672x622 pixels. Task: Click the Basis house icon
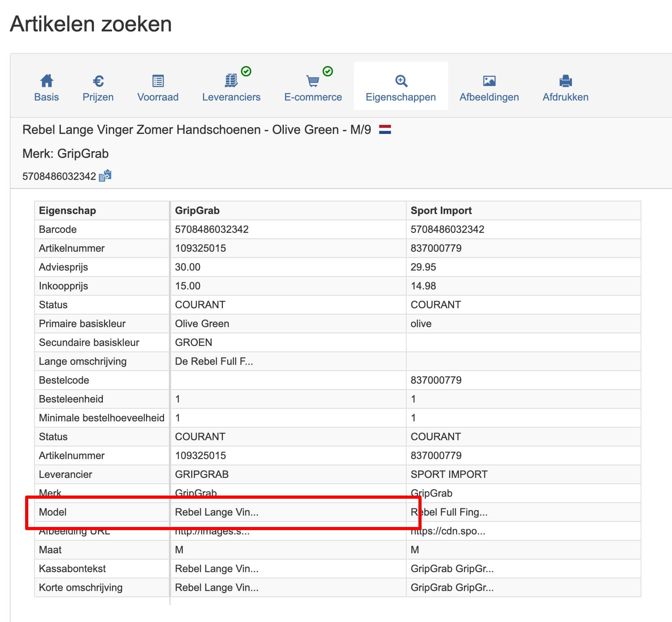[x=46, y=81]
